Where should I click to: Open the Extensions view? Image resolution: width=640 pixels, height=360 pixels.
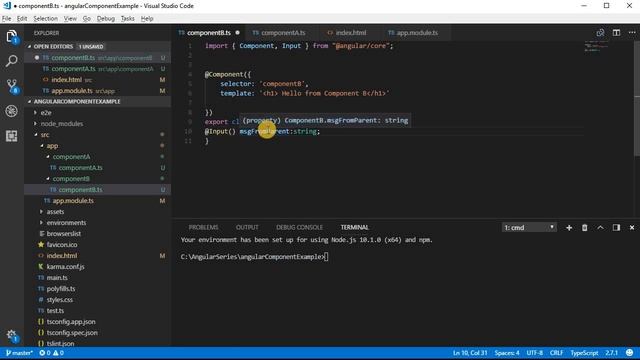point(12,136)
